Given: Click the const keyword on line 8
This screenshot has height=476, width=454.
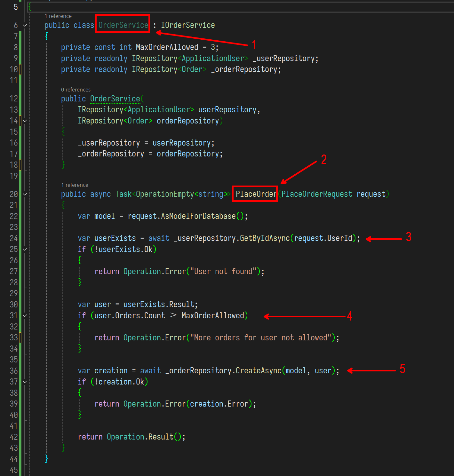Looking at the screenshot, I should click(x=105, y=47).
